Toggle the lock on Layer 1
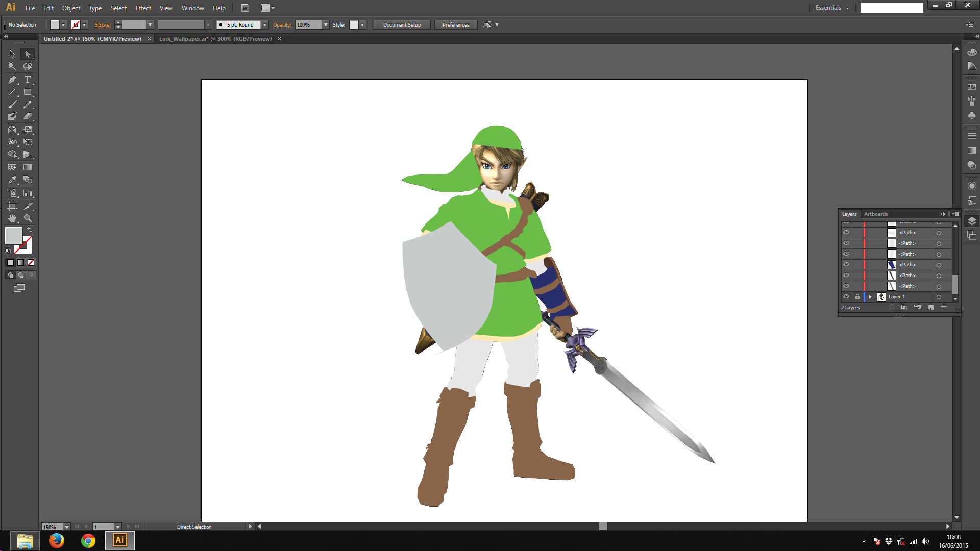This screenshot has height=551, width=980. [x=857, y=297]
